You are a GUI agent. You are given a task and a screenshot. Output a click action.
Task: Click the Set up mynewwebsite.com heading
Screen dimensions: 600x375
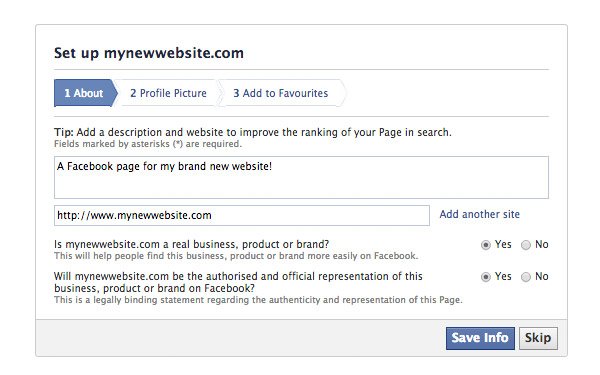click(x=148, y=53)
